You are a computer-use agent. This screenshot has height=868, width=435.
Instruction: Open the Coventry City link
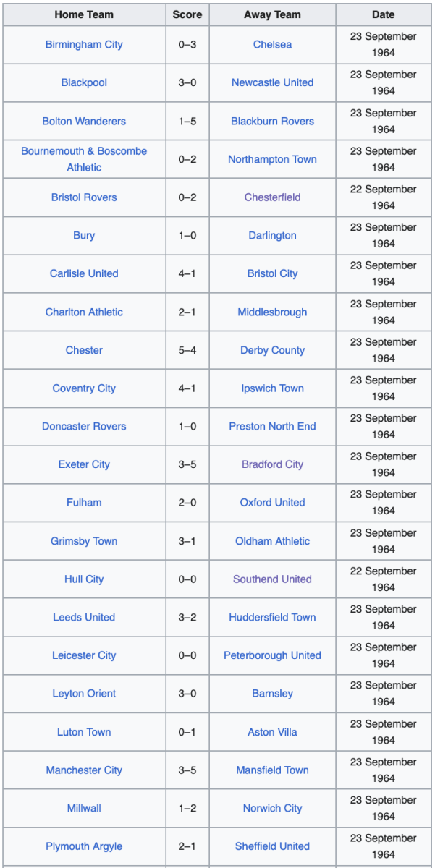[84, 388]
